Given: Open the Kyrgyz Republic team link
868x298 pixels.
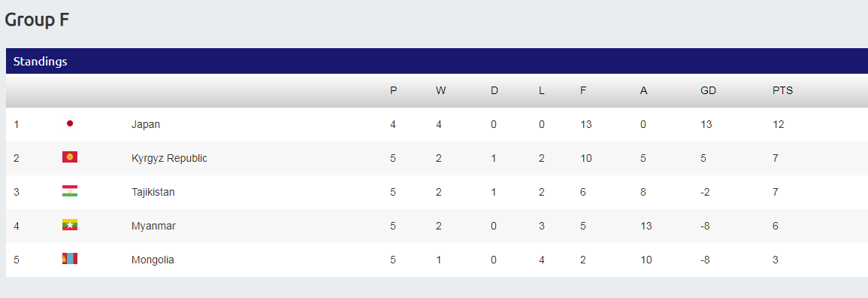Looking at the screenshot, I should click(x=169, y=159).
